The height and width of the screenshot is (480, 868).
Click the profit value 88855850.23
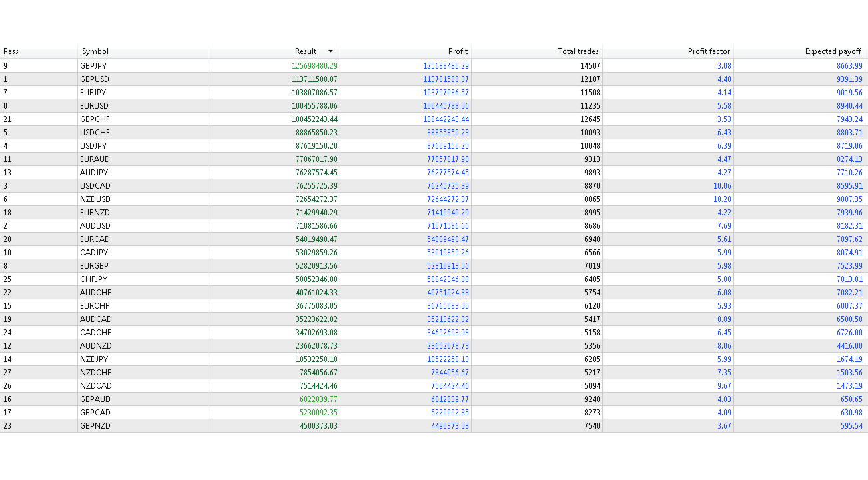point(448,133)
